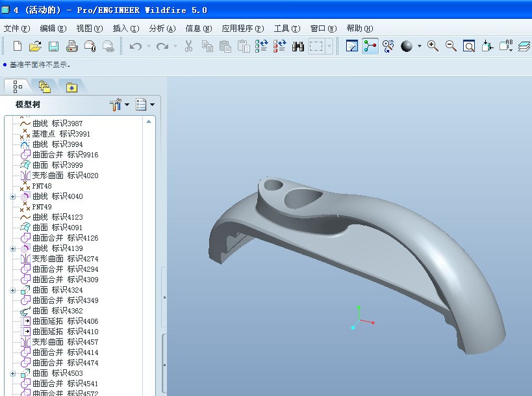The height and width of the screenshot is (396, 532).
Task: Open the Saved View list icon
Action: (506, 46)
